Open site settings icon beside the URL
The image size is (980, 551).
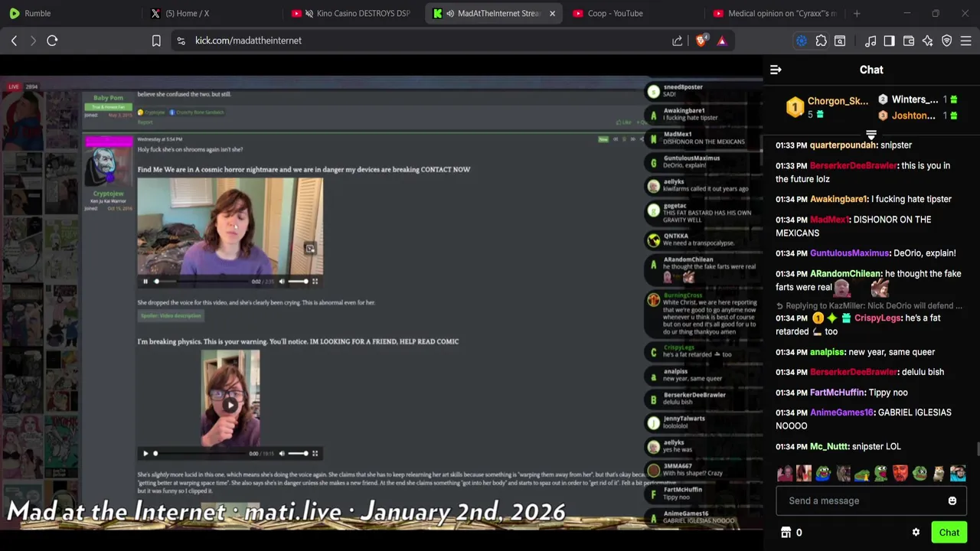click(181, 41)
